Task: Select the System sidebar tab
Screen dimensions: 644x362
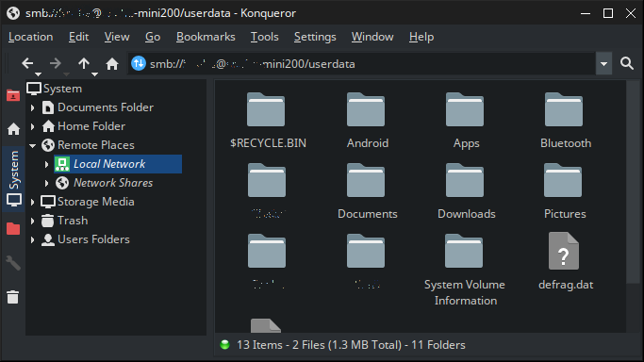Action: pyautogui.click(x=13, y=178)
